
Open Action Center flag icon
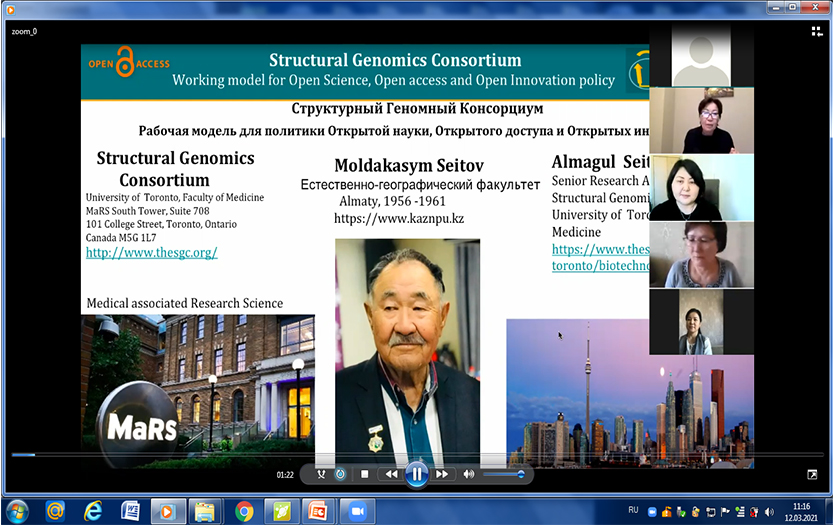[x=725, y=512]
